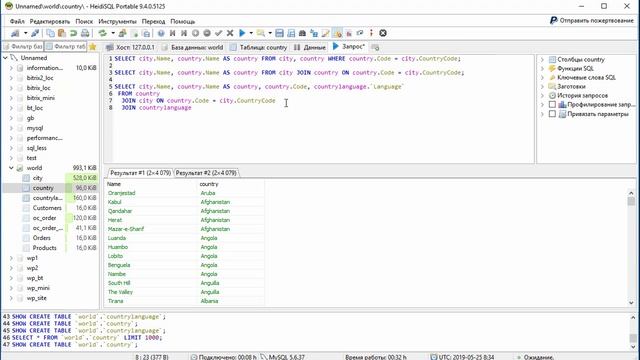Screen dimensions: 640x360
Task: Switch to Хост 127.0.0.1 tab
Action: [131, 47]
